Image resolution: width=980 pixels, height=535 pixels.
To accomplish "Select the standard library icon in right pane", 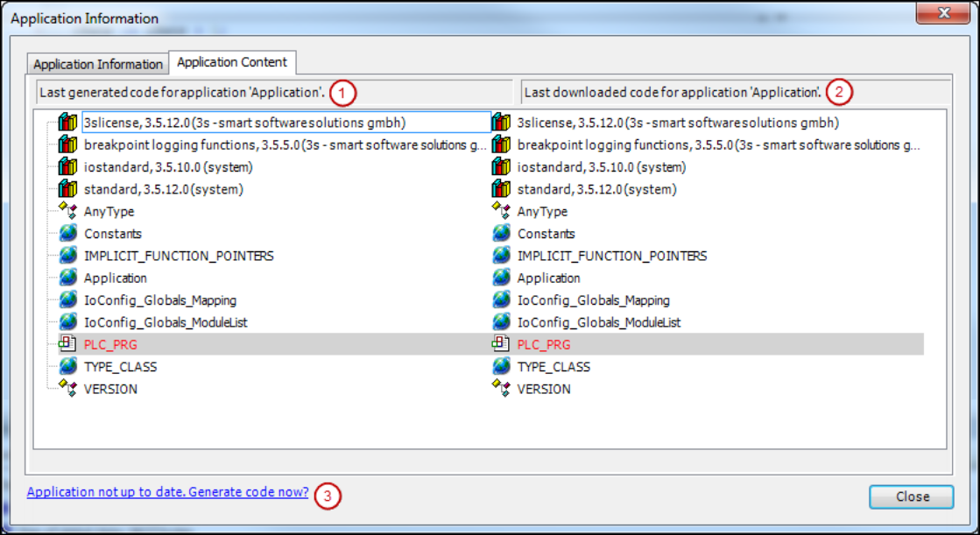I will pyautogui.click(x=501, y=188).
